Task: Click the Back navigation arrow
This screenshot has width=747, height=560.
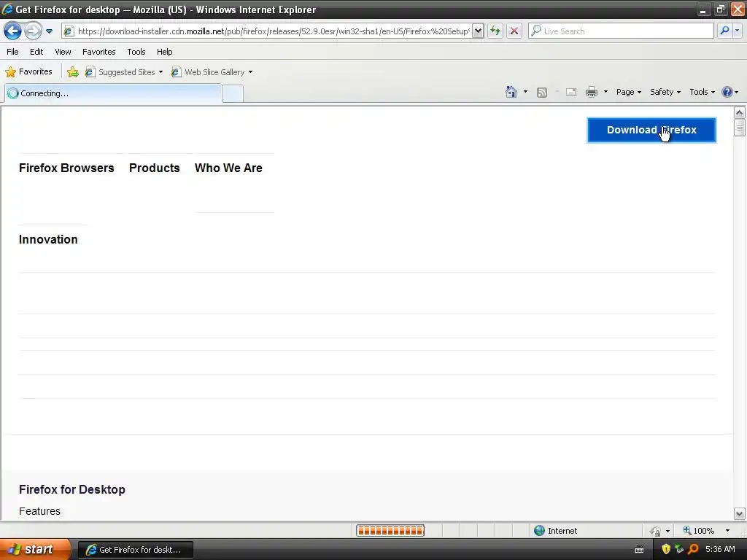Action: [x=12, y=31]
